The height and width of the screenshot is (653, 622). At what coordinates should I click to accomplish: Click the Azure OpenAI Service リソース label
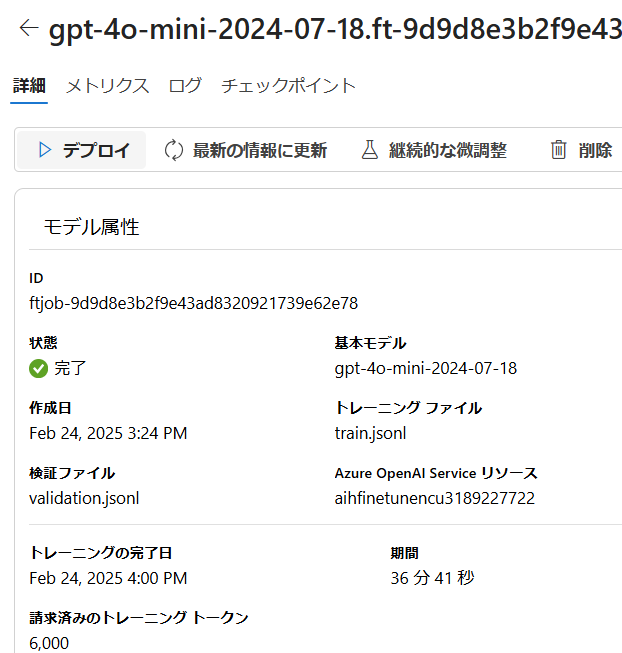(436, 473)
